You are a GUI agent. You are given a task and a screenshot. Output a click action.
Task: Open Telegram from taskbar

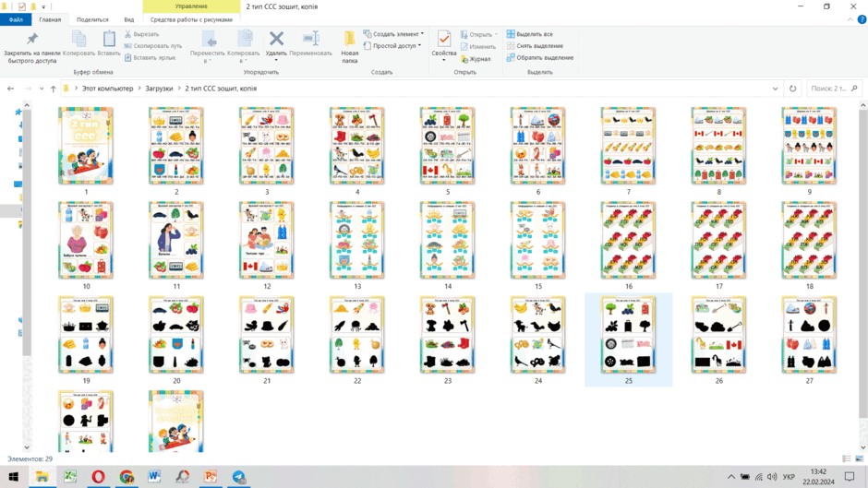point(238,477)
